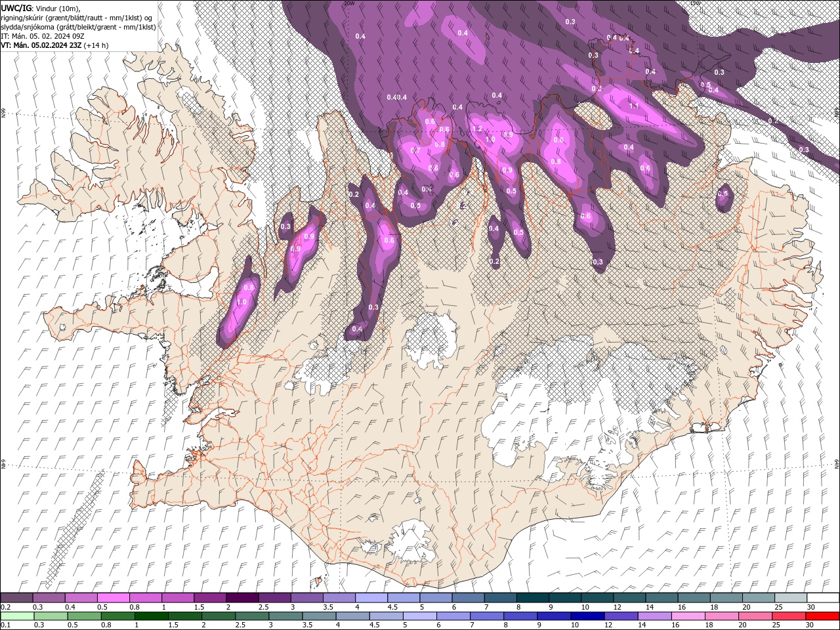Click the 'VT: Mán. 05.02.2024 23Z' valid time

[41, 45]
